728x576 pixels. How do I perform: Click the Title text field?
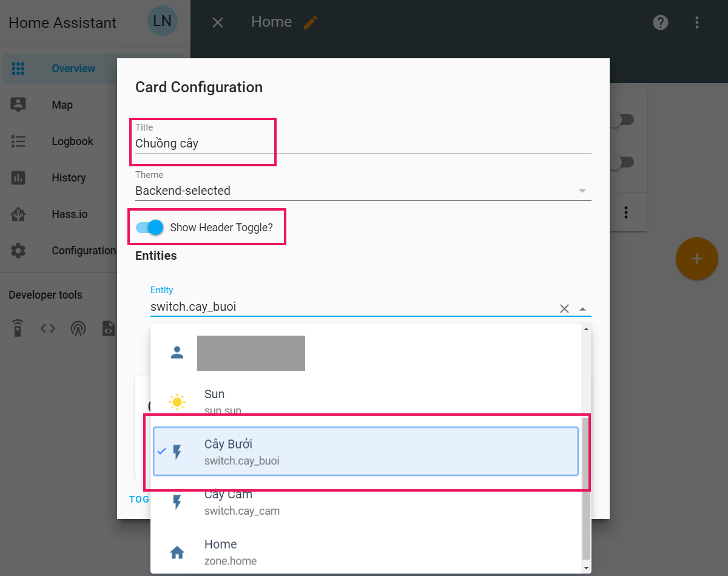tap(363, 144)
